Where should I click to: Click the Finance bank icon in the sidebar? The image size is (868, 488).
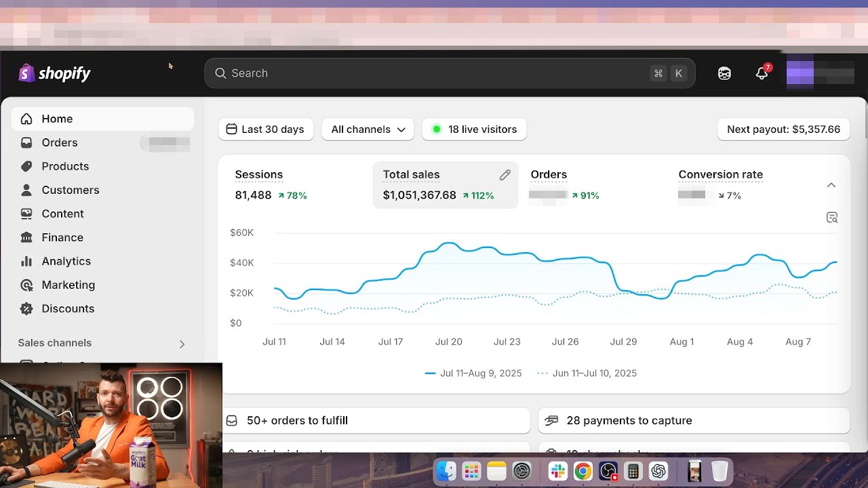click(x=26, y=237)
